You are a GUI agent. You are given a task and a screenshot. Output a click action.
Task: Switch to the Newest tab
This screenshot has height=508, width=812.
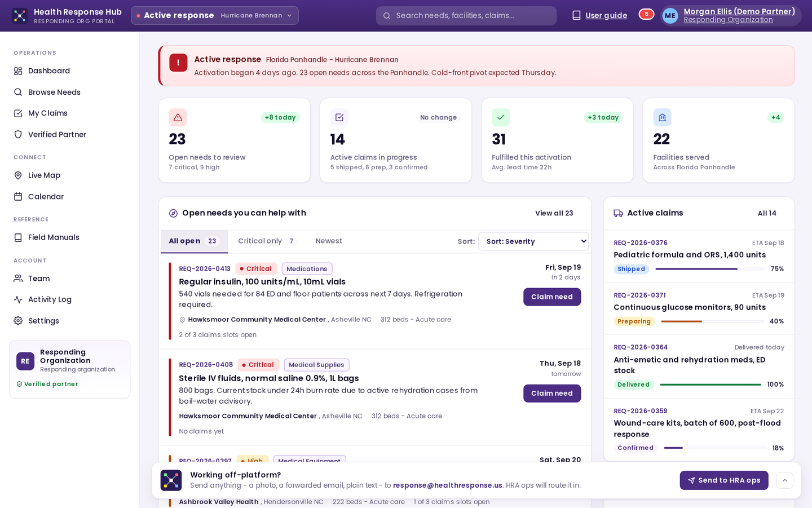[x=329, y=241]
